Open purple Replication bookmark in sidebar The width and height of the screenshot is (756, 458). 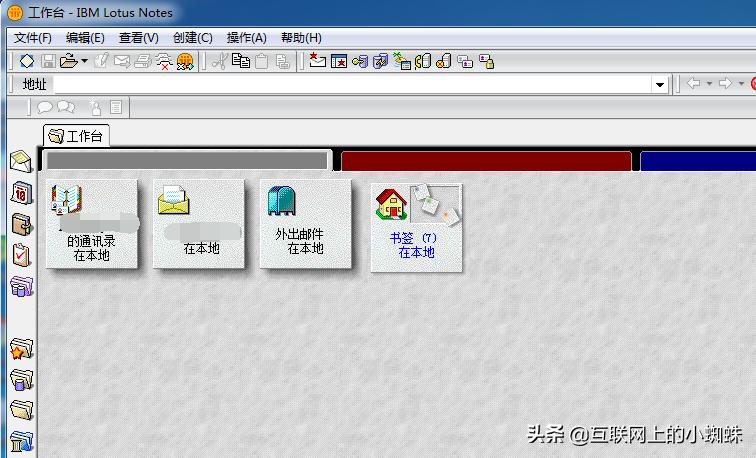click(21, 286)
